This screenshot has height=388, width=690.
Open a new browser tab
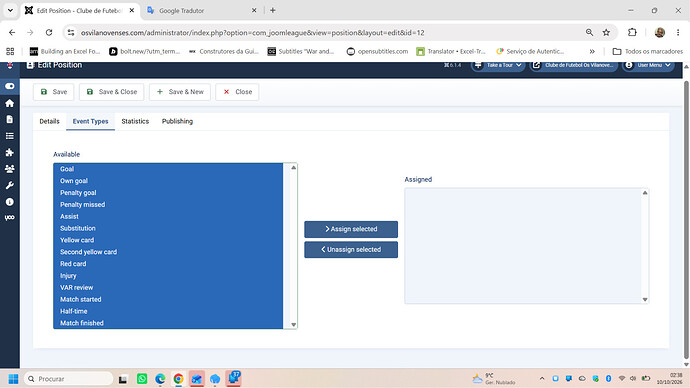click(273, 11)
